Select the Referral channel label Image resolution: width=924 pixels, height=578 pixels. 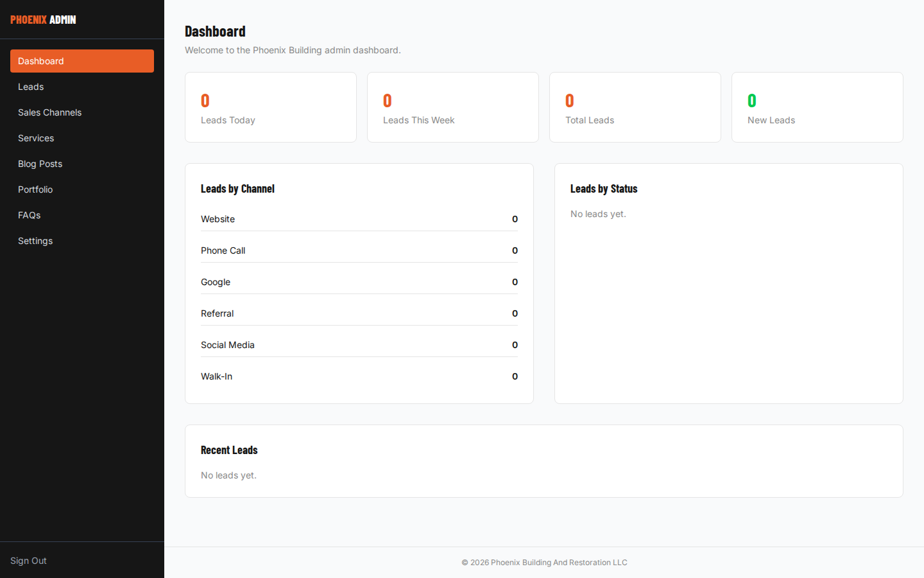pos(217,313)
